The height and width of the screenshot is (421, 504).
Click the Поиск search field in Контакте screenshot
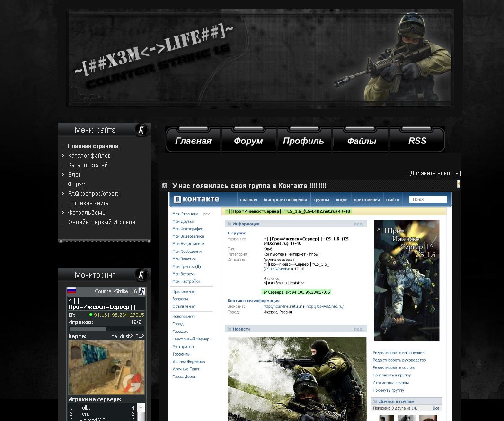tap(428, 199)
